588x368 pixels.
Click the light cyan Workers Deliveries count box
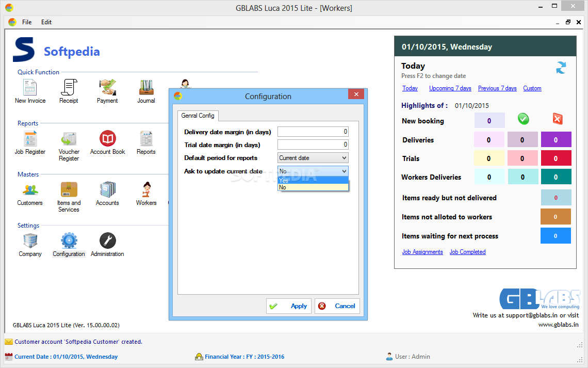click(489, 177)
